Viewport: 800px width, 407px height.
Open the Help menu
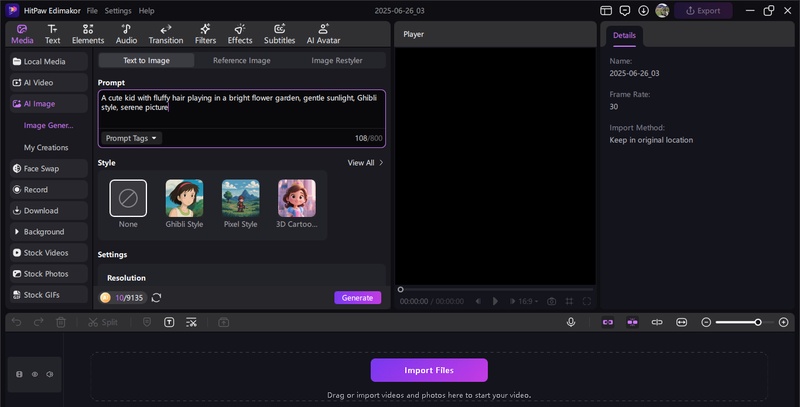point(146,11)
